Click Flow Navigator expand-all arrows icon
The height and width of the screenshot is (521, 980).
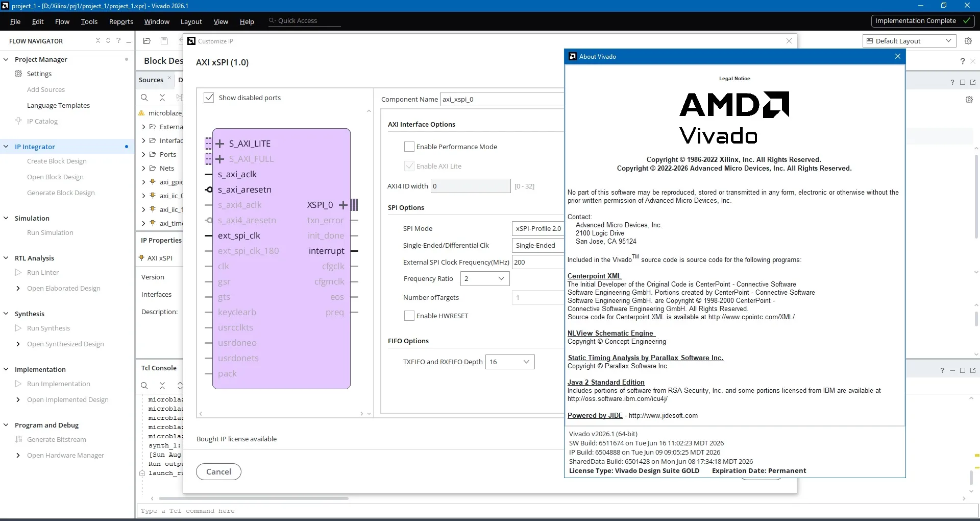coord(108,41)
